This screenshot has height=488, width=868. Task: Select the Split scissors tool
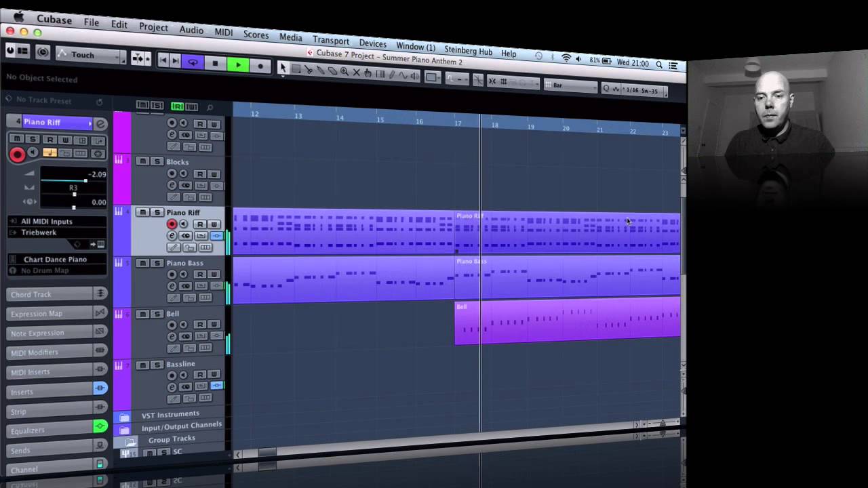pos(308,69)
